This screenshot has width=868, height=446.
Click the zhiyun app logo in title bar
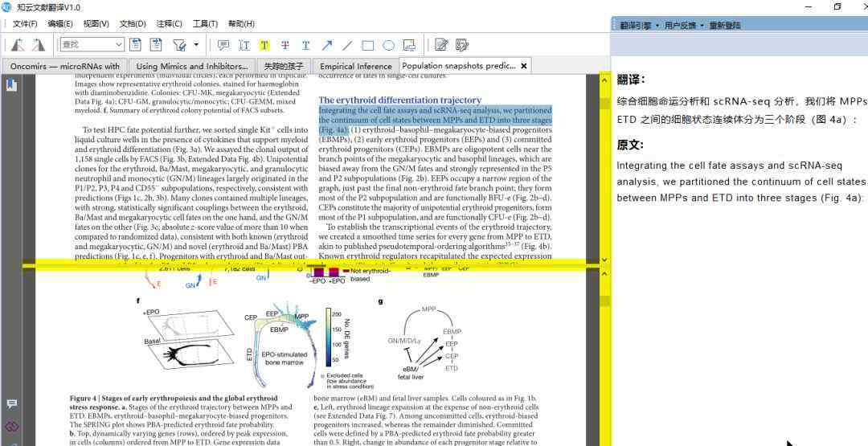pos(6,6)
